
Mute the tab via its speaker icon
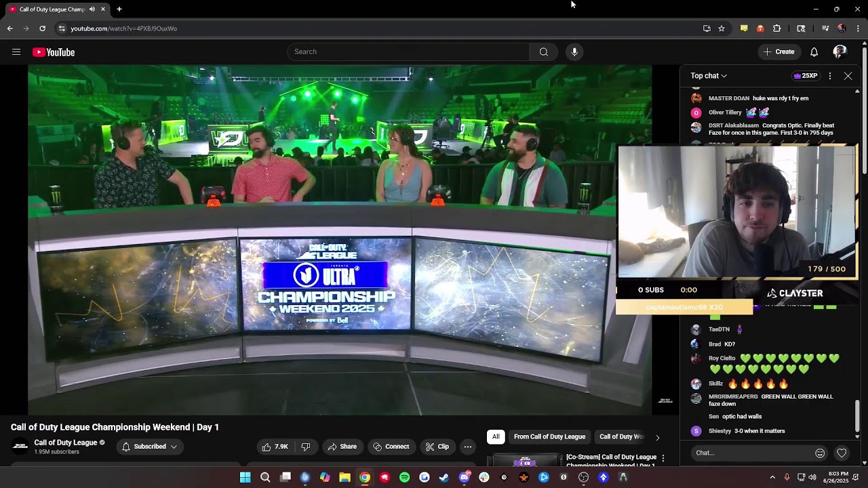click(92, 9)
